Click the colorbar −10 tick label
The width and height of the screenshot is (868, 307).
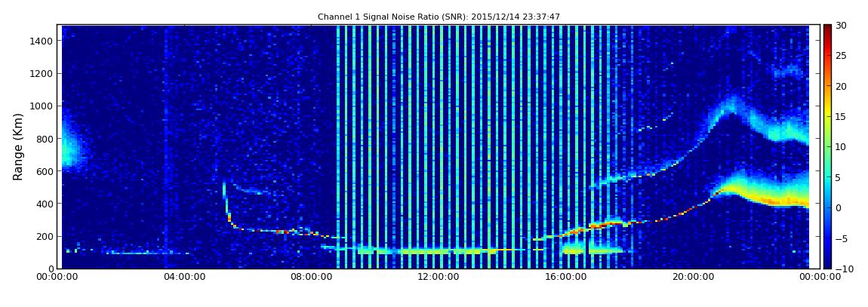[844, 269]
